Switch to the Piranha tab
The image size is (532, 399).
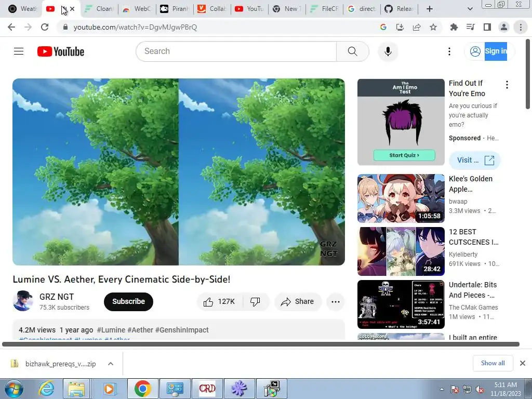coord(175,9)
